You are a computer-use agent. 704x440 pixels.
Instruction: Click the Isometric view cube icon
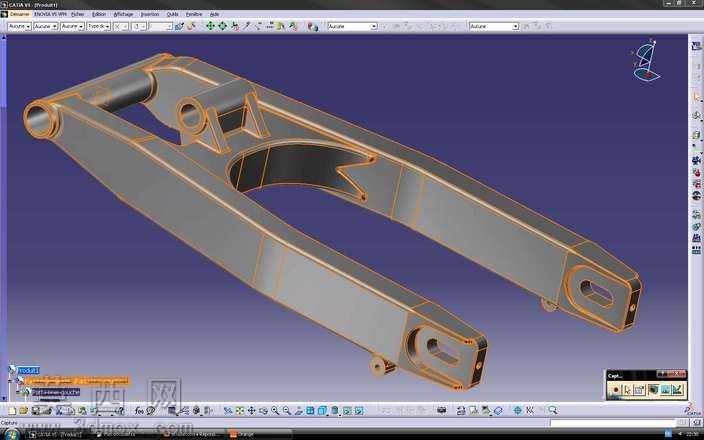[322, 410]
